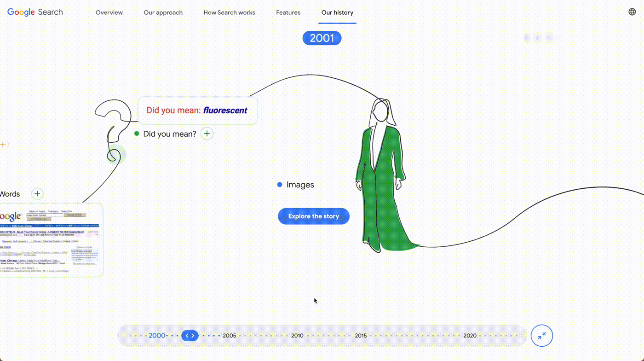Expand the plus button beside Words
Image resolution: width=644 pixels, height=361 pixels.
37,194
